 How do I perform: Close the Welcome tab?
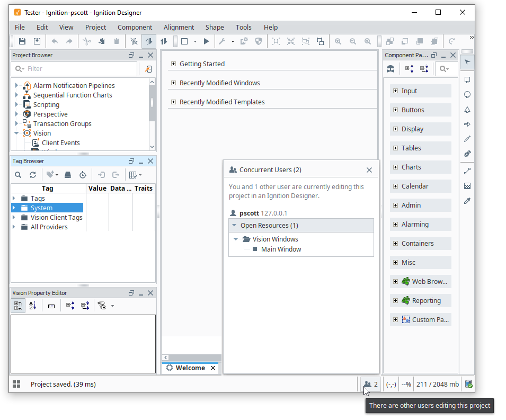(x=213, y=368)
